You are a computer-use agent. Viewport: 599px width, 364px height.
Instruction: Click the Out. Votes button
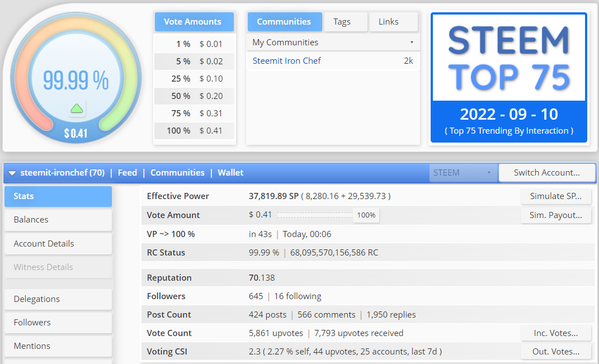[x=555, y=352]
